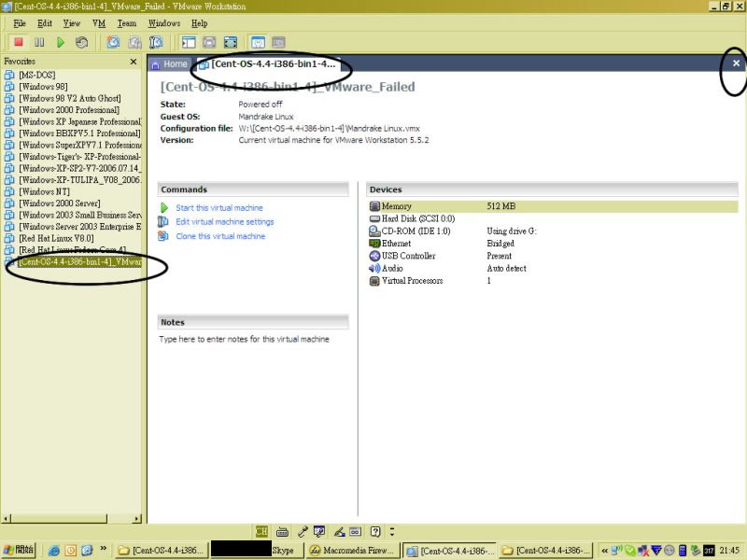Click the Ethernet device icon
Screen dimensions: 747x560
pos(375,244)
